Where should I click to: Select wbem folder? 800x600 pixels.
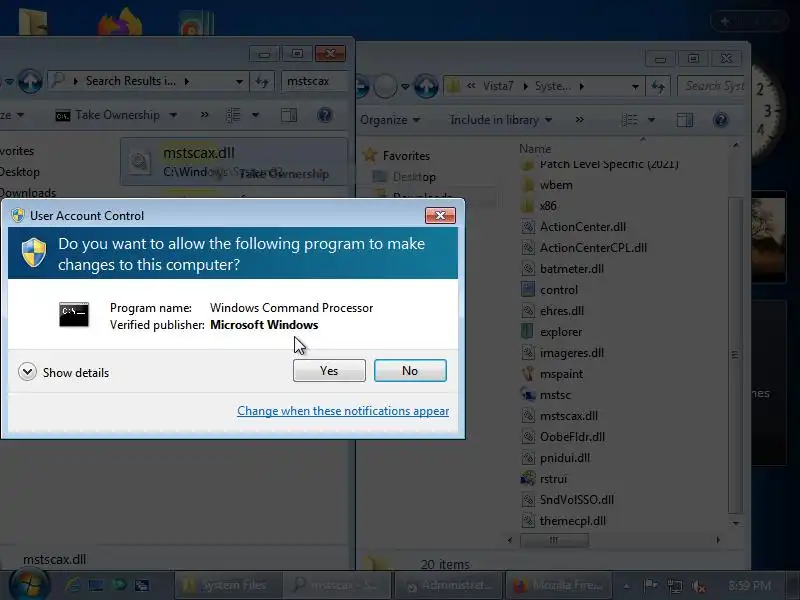[556, 185]
